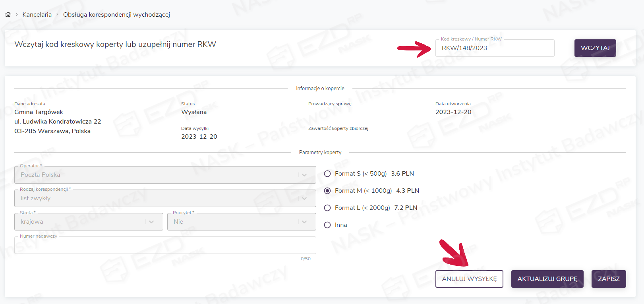Viewport: 644px width, 304px height.
Task: Click the home icon in breadcrumb
Action: 8,15
